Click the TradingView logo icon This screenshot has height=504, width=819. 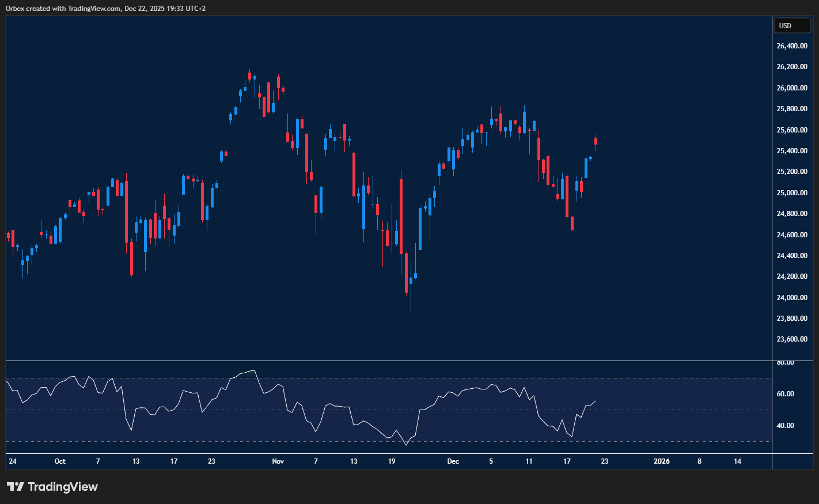[x=16, y=487]
